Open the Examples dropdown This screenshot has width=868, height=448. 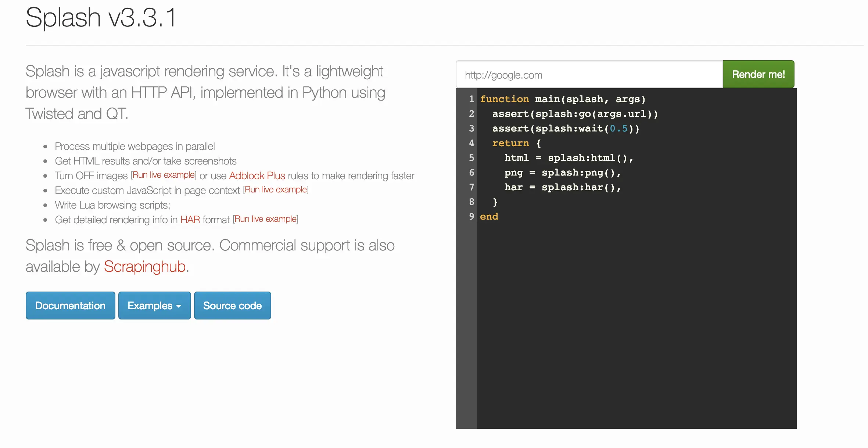154,306
